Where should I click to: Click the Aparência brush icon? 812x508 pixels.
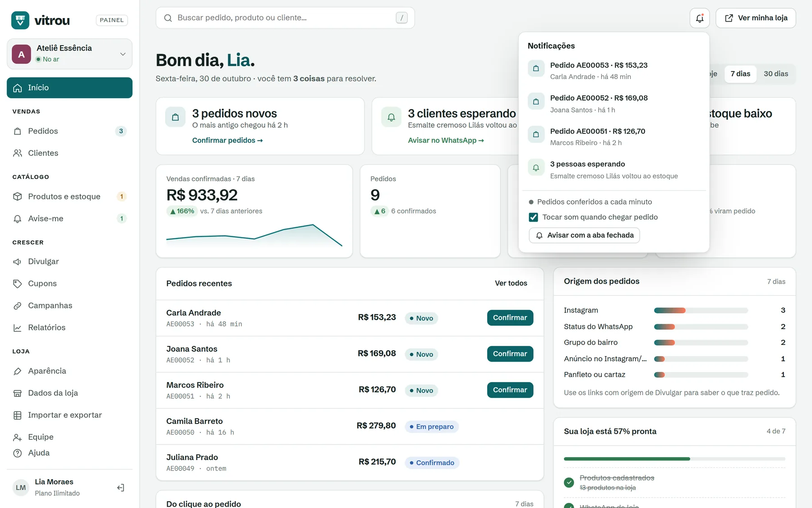click(x=18, y=371)
